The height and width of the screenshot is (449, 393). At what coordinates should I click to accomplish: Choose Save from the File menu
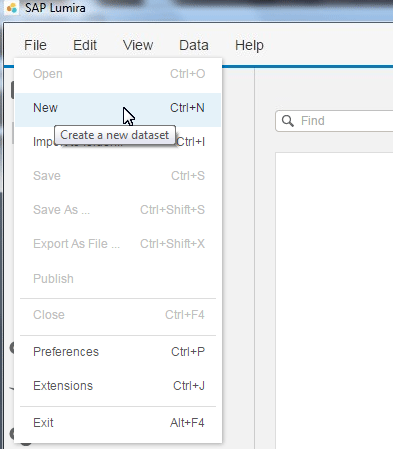[118, 176]
